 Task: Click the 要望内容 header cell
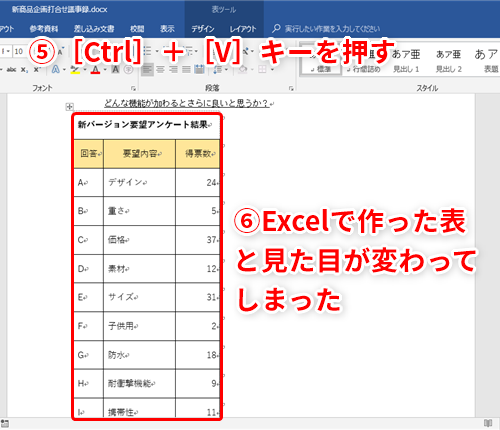(x=140, y=154)
